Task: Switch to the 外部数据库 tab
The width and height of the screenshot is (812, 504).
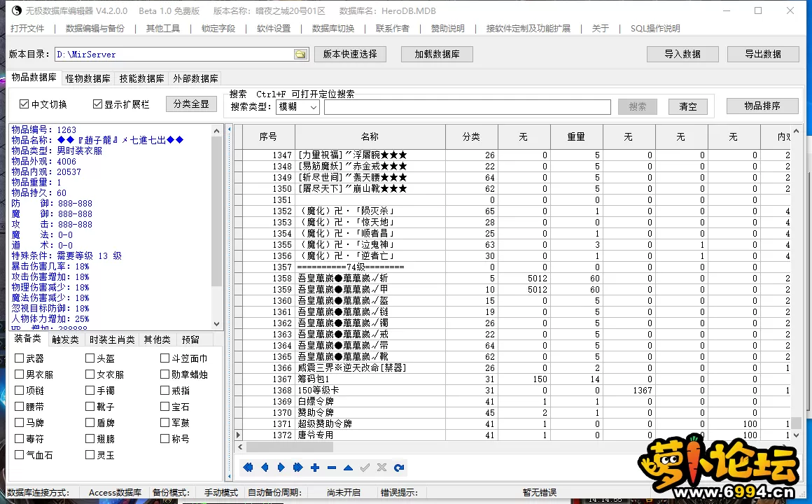Action: point(195,78)
